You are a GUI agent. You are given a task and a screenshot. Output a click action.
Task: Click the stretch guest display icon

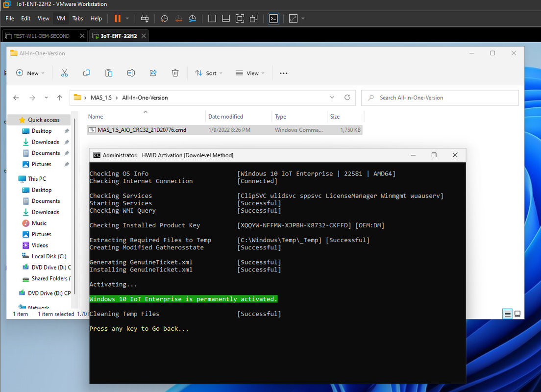tap(293, 19)
